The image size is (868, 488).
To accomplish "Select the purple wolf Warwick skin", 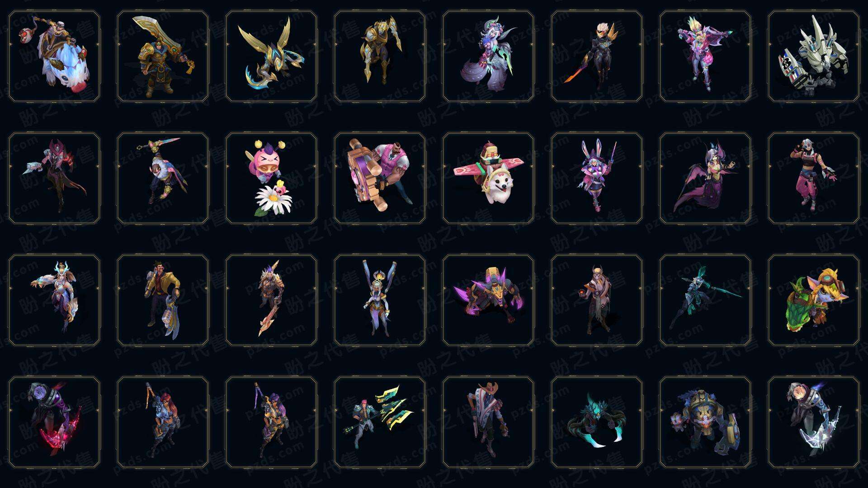I will [488, 300].
